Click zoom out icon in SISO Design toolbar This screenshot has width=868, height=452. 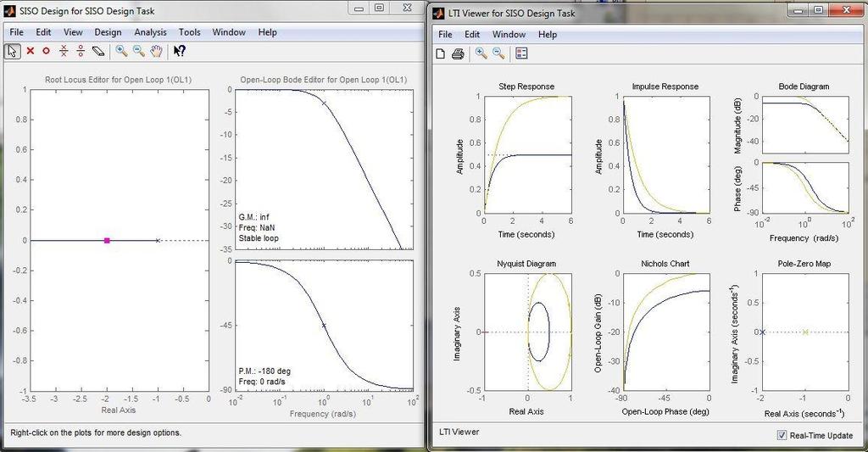pos(138,51)
